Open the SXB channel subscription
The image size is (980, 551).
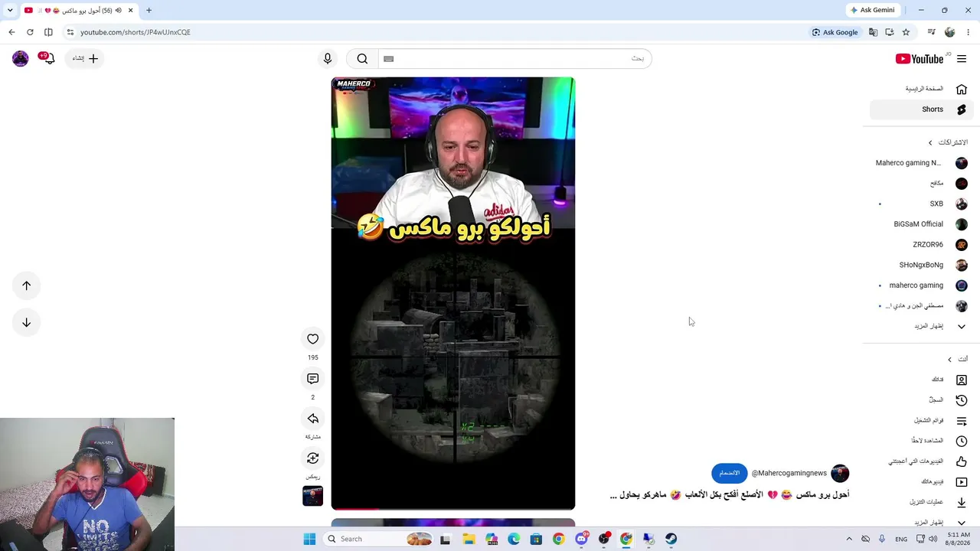pyautogui.click(x=922, y=204)
